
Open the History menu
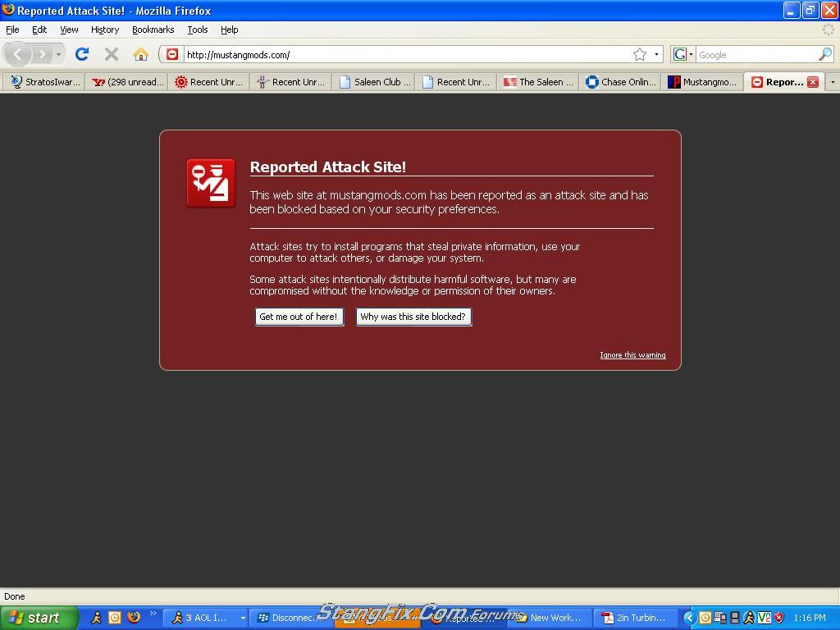105,30
